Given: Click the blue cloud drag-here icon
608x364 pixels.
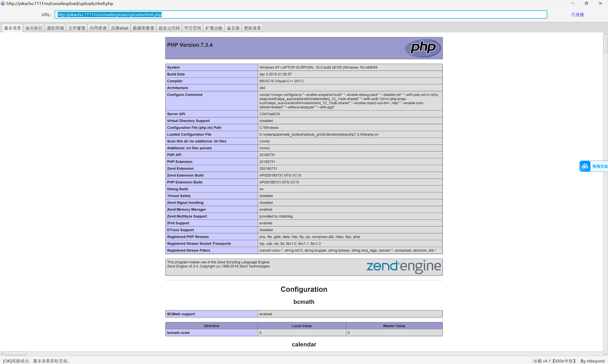Looking at the screenshot, I should 585,166.
